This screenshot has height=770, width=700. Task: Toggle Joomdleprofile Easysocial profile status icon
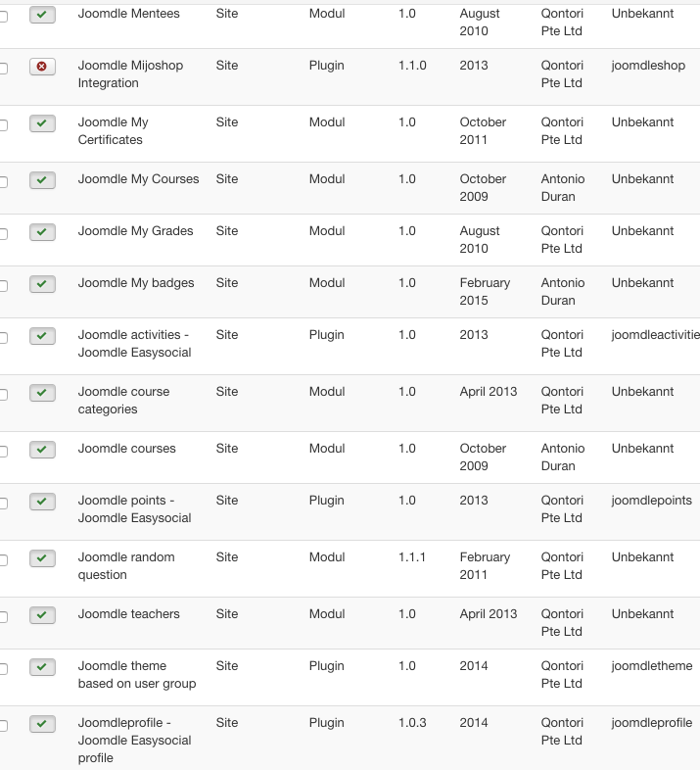tap(42, 724)
